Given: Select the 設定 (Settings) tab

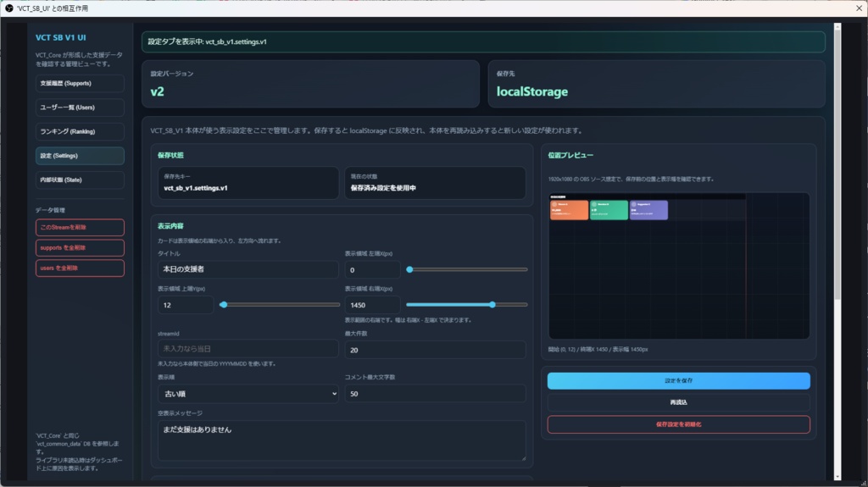Looking at the screenshot, I should pos(80,156).
